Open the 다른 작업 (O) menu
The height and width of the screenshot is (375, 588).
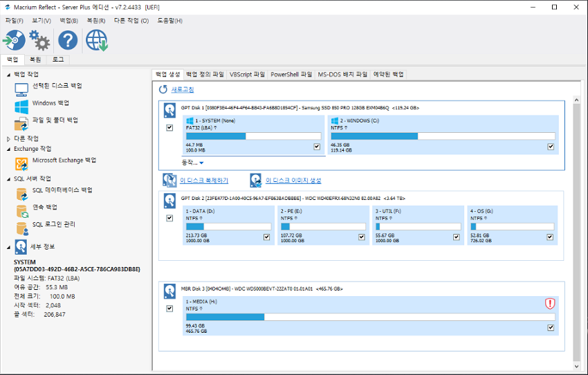click(131, 21)
